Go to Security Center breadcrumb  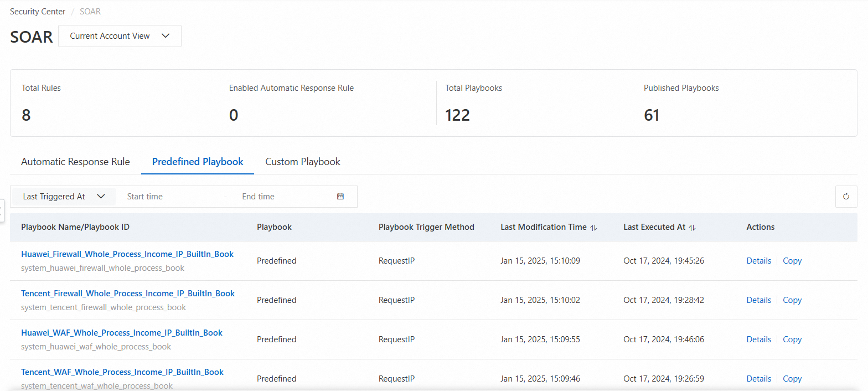pos(38,11)
